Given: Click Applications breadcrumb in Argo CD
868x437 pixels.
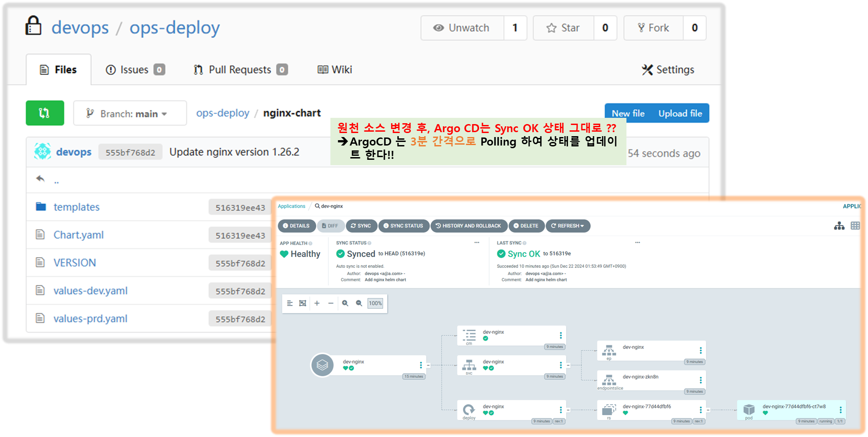Looking at the screenshot, I should [x=292, y=206].
